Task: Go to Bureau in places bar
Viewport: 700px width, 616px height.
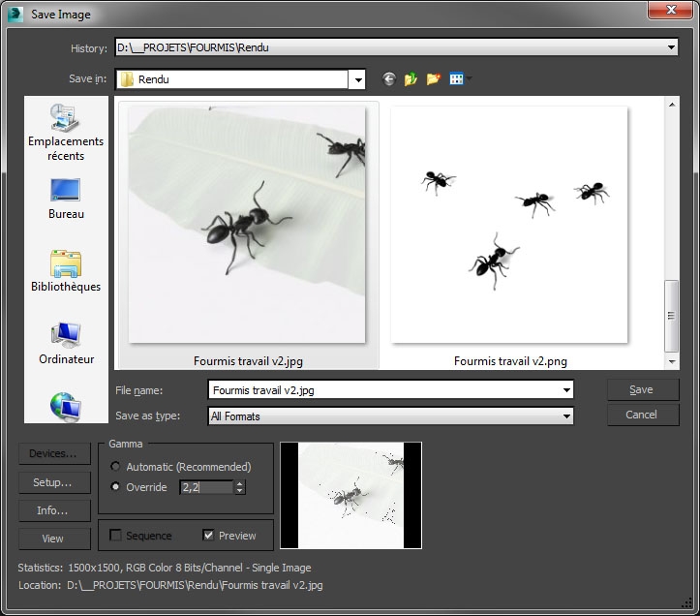Action: 66,199
